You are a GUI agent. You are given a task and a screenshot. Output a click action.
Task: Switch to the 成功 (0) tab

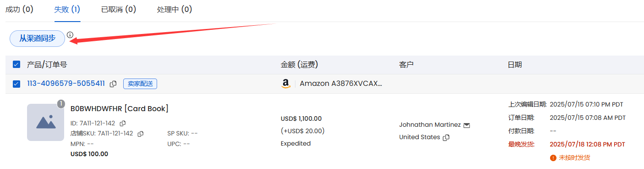click(x=19, y=9)
